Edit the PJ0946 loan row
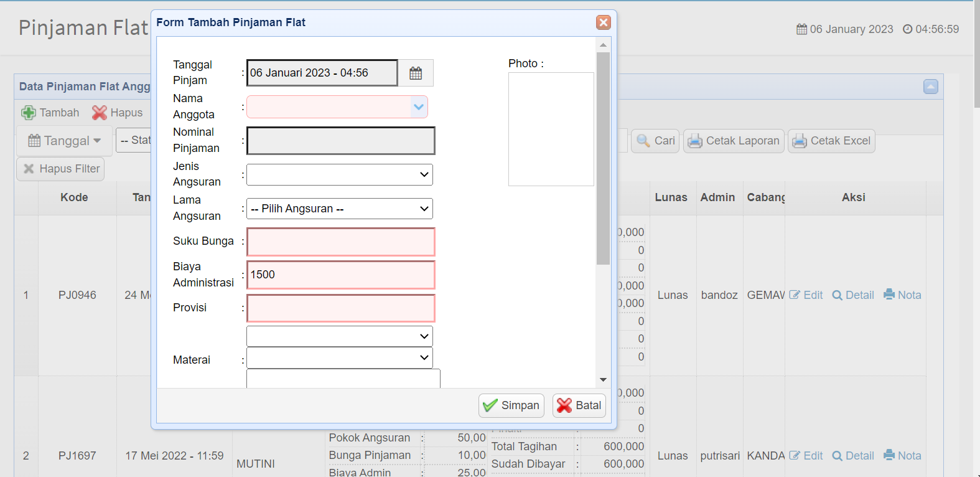The image size is (980, 477). coord(806,295)
